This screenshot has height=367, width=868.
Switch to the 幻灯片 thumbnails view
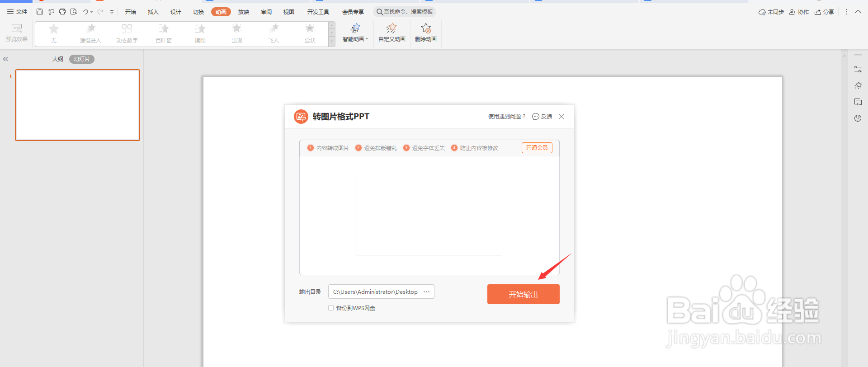[82, 59]
